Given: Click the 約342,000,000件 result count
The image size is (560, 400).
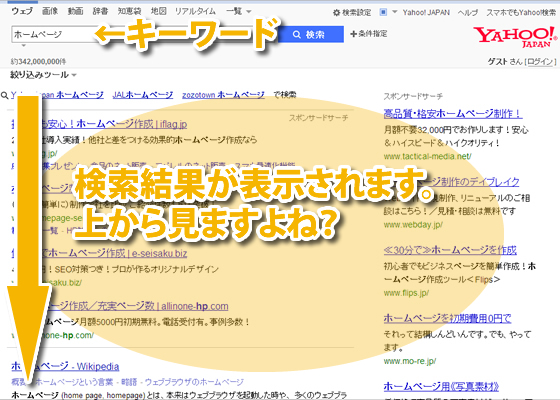Looking at the screenshot, I should 38,61.
